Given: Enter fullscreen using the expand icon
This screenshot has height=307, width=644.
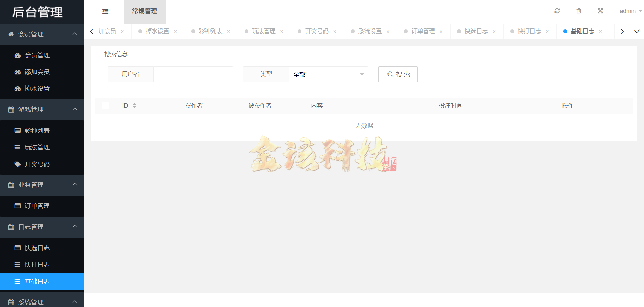Looking at the screenshot, I should pos(600,11).
